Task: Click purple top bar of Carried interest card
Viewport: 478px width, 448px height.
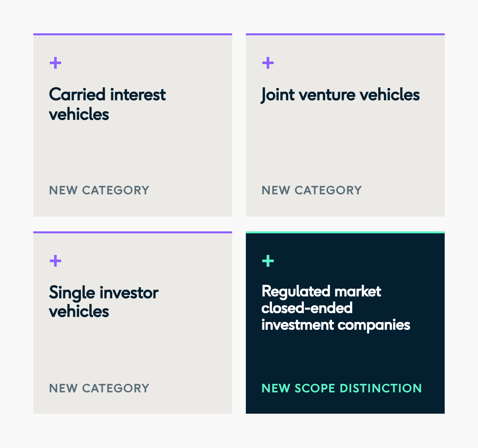Action: point(133,34)
